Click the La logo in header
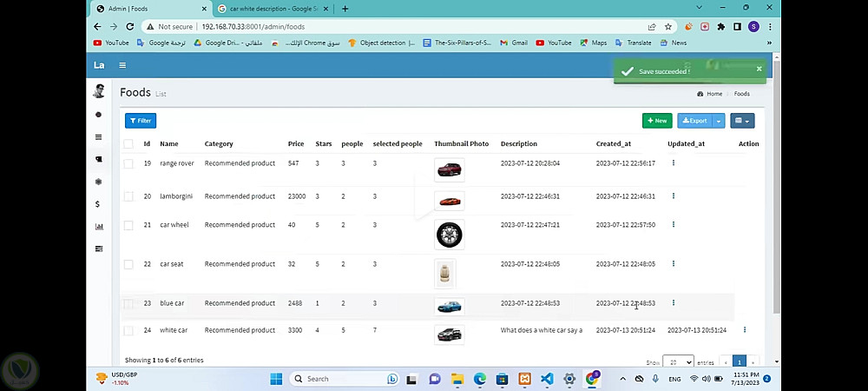 click(99, 65)
